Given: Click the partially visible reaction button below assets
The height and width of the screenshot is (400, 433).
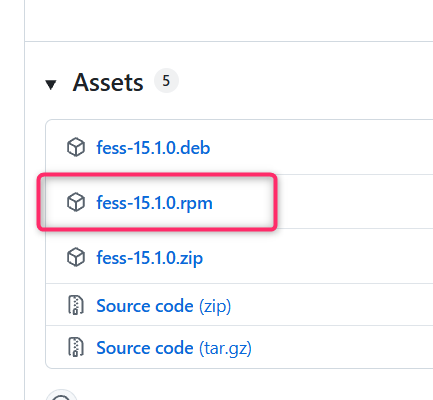Looking at the screenshot, I should 61,395.
